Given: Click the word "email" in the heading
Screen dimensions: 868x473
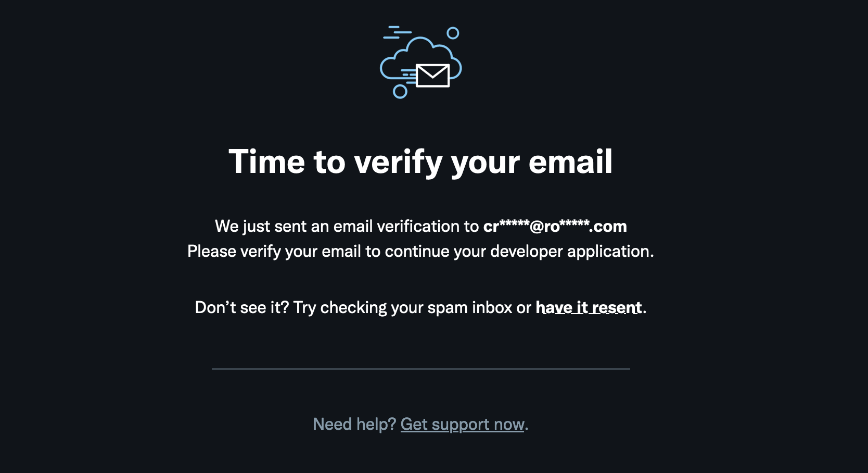Looking at the screenshot, I should (570, 161).
